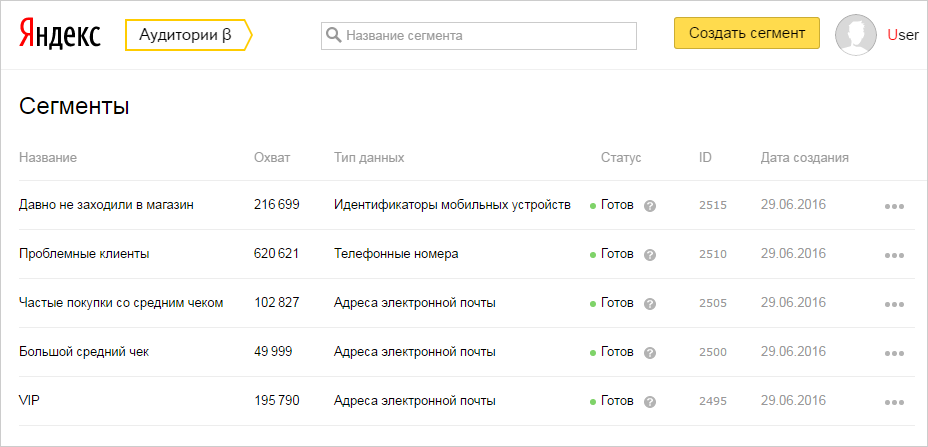
Task: Click the Охват column header
Action: point(272,158)
